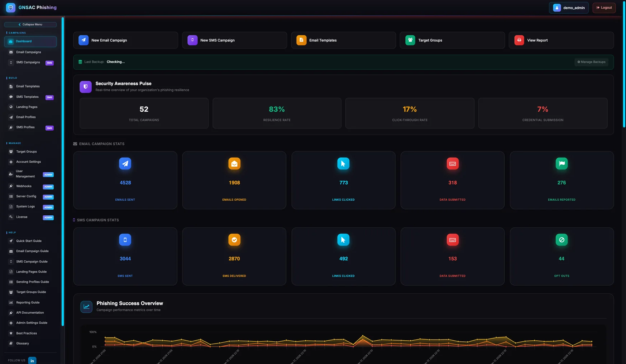Click Server Config icon
The height and width of the screenshot is (364, 626).
[x=11, y=196]
